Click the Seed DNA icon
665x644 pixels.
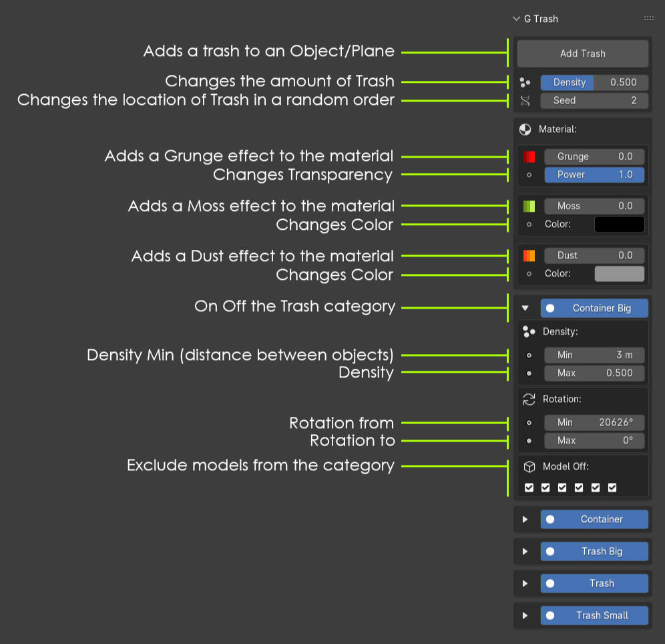525,101
